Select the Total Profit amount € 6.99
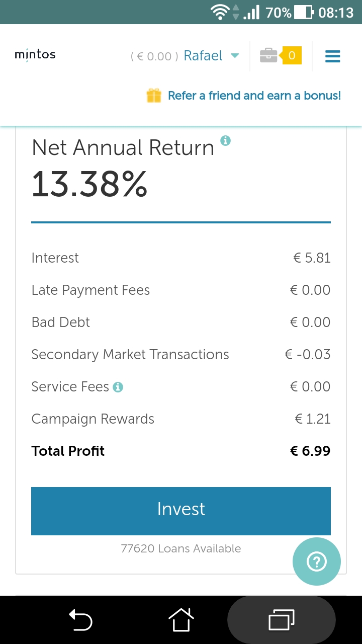362x644 pixels. (310, 451)
